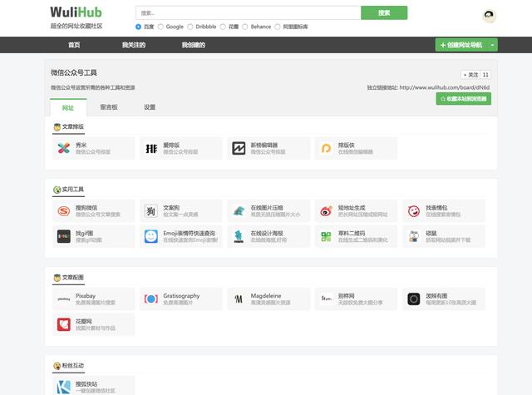Viewport: 532px width, 395px height.
Task: Click the green 搜索 button
Action: pos(384,12)
